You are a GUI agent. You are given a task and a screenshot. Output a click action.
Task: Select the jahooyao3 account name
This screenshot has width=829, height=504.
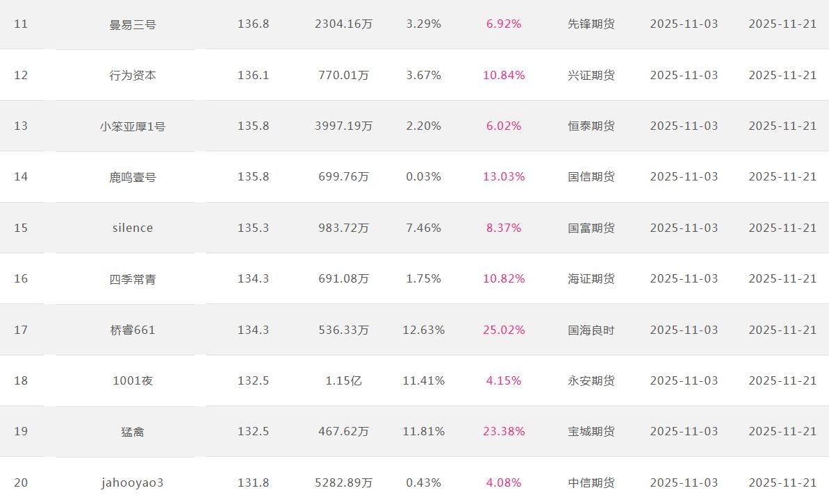click(133, 482)
